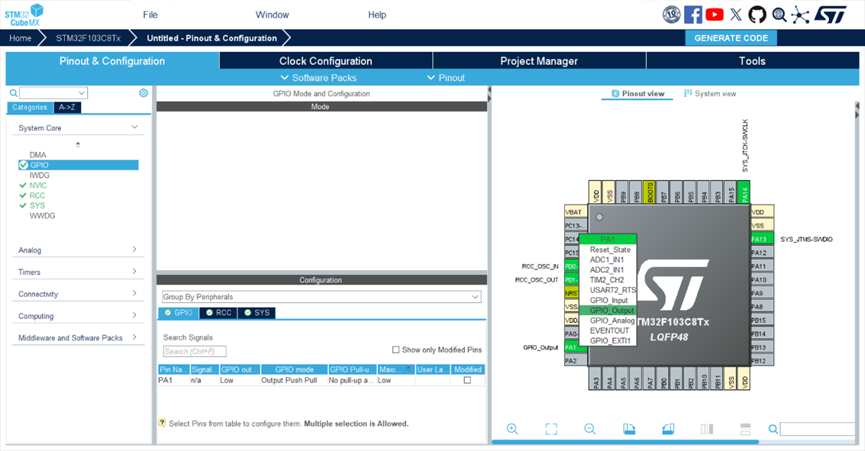The width and height of the screenshot is (865, 451).
Task: Expand Middleware and Software Packs
Action: (134, 337)
